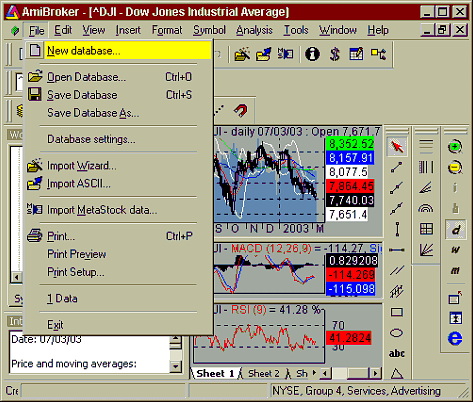Image resolution: width=473 pixels, height=402 pixels.
Task: Open the Tools menu
Action: [x=296, y=30]
